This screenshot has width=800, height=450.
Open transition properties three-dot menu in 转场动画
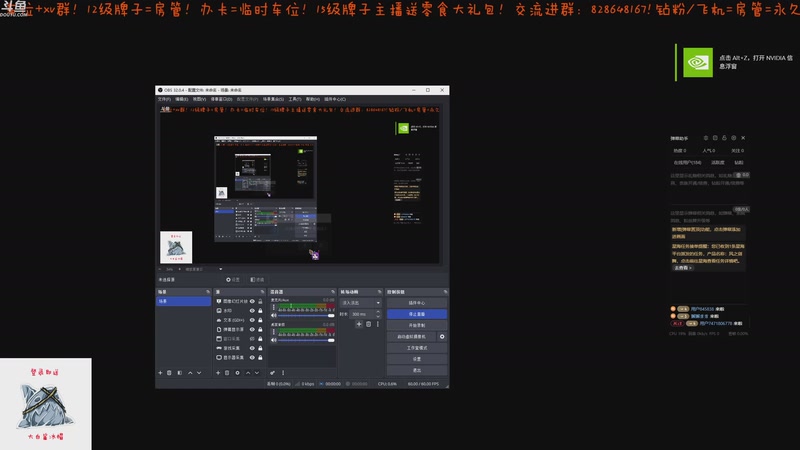point(378,324)
